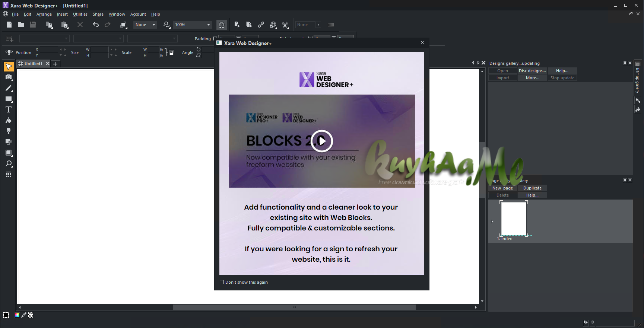The width and height of the screenshot is (644, 328).
Task: Select the Photo camera tool
Action: point(9,77)
